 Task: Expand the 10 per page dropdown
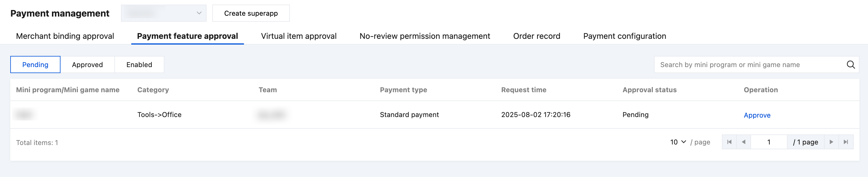678,142
